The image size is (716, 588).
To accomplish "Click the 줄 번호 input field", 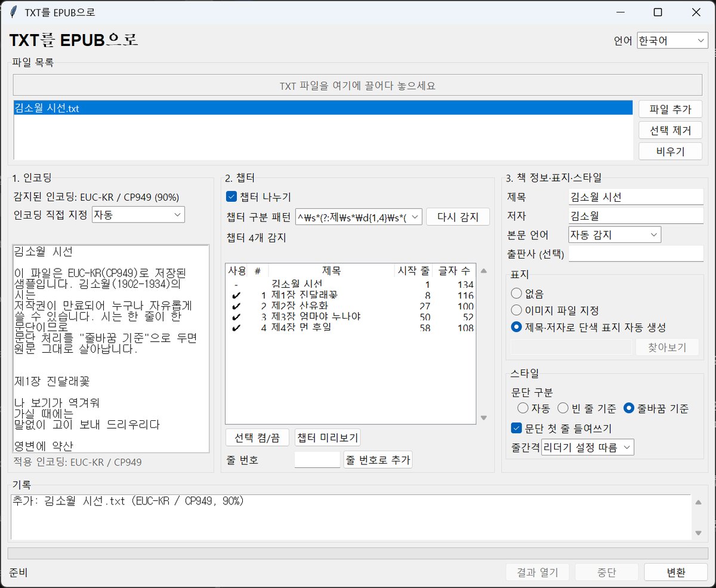I will click(x=317, y=460).
